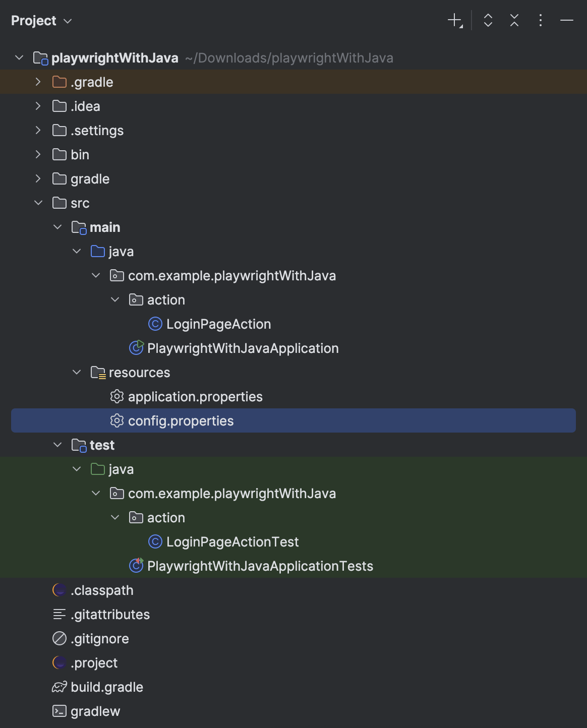Image resolution: width=587 pixels, height=728 pixels.
Task: Select the application.properties file
Action: pos(195,397)
